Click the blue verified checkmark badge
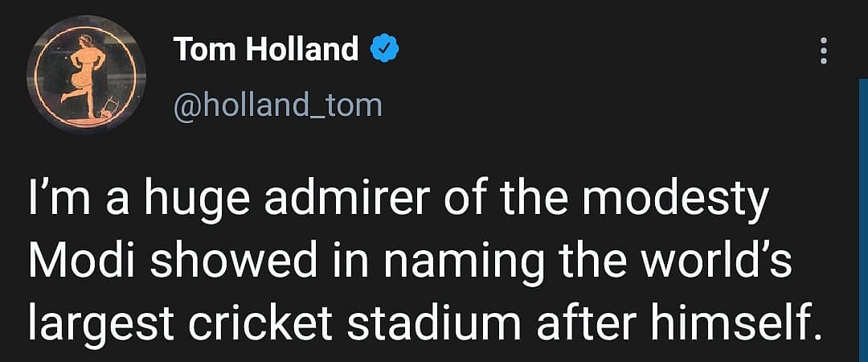The image size is (868, 362). [x=384, y=51]
